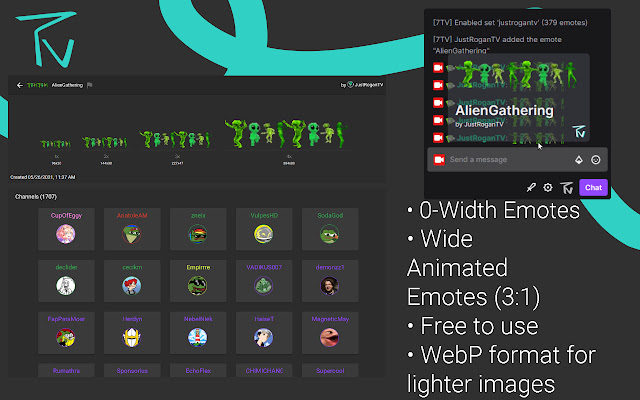Click the Created 05/23/2021 timestamp text
Image resolution: width=640 pixels, height=400 pixels.
click(43, 177)
